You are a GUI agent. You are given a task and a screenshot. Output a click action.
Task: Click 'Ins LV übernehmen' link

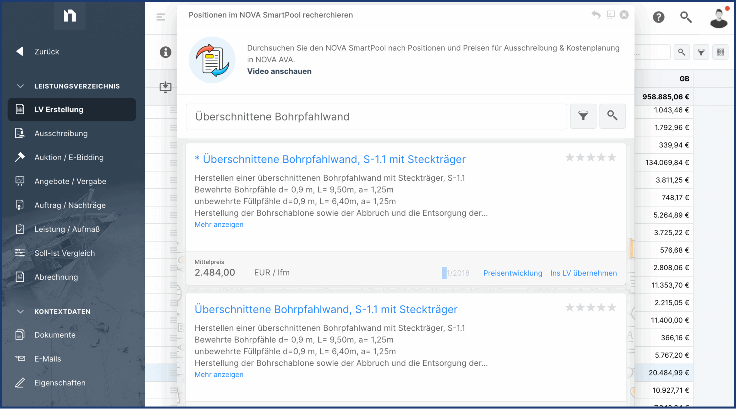[583, 272]
